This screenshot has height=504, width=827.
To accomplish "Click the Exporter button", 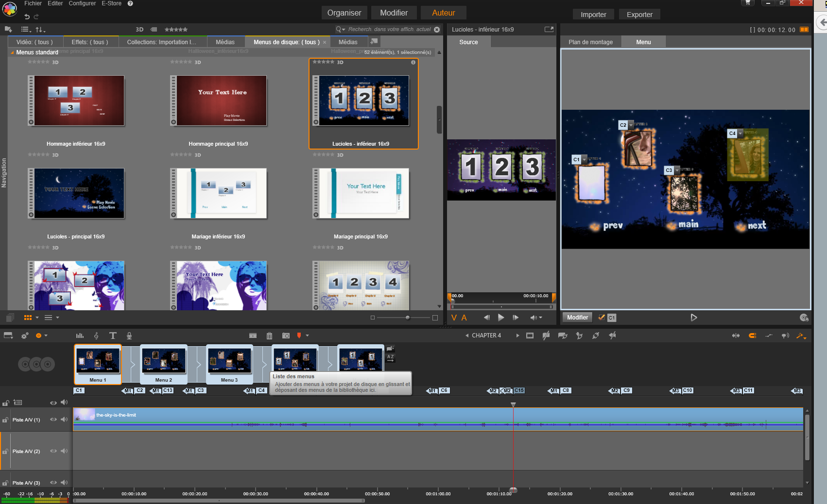I will pyautogui.click(x=639, y=15).
